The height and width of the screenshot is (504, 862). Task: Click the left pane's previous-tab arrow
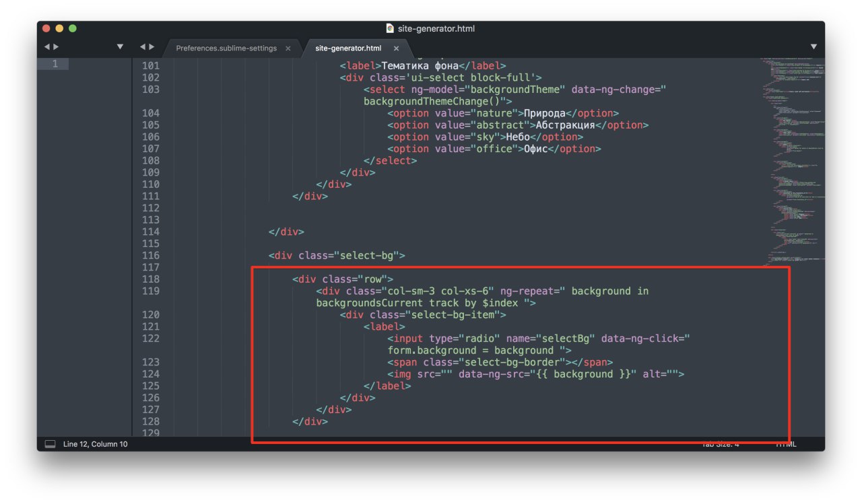pyautogui.click(x=47, y=47)
